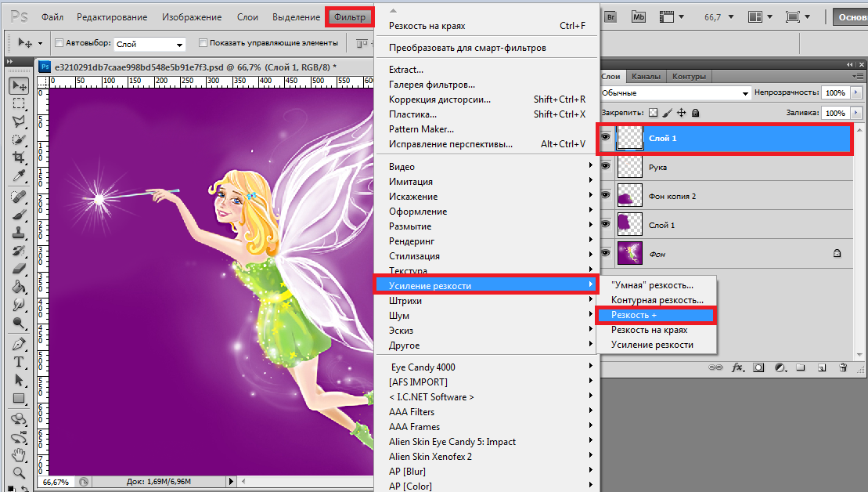Toggle visibility of Фон копия 2 layer
The width and height of the screenshot is (868, 492).
606,195
